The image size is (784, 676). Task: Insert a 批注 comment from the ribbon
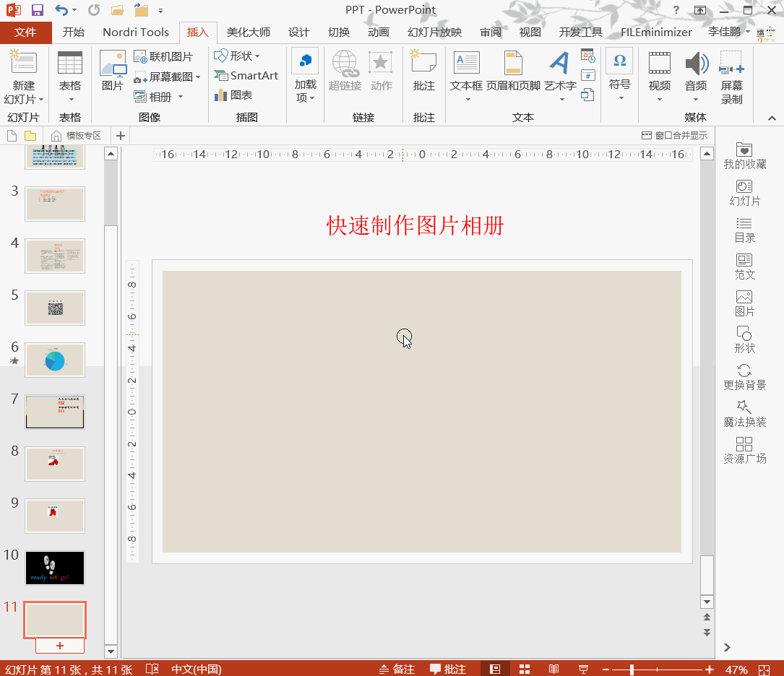tap(423, 71)
